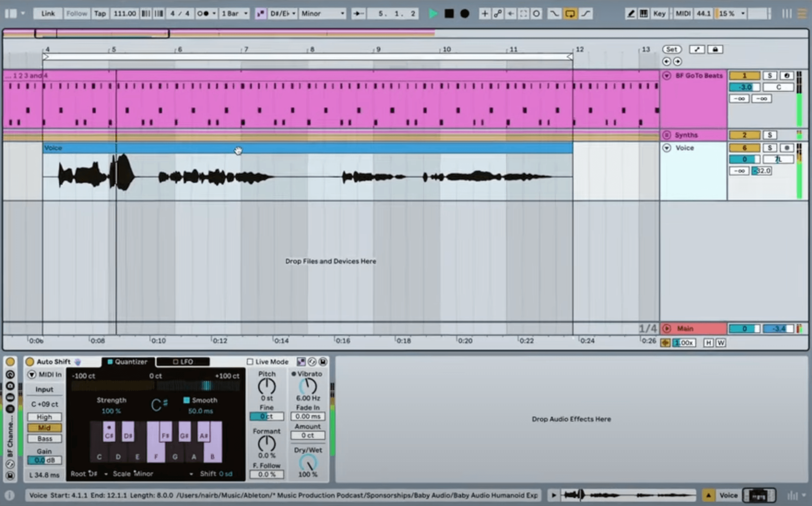812x506 pixels.
Task: Click the pencil/draw mode icon
Action: point(629,14)
